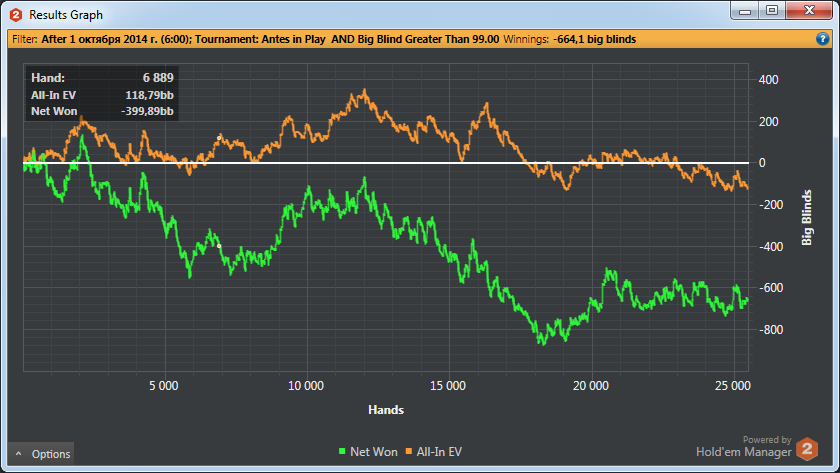Click the green Net Won legend swatch
This screenshot has width=840, height=473.
point(342,453)
